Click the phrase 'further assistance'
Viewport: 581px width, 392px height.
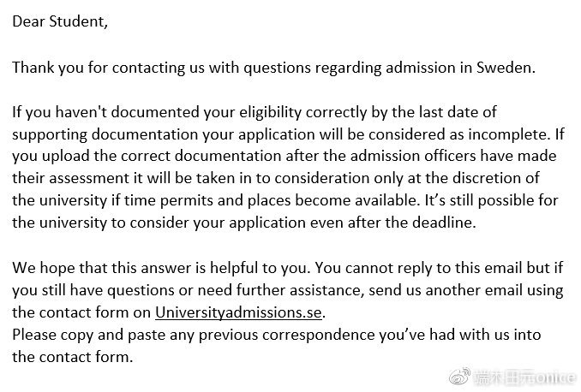pyautogui.click(x=298, y=290)
